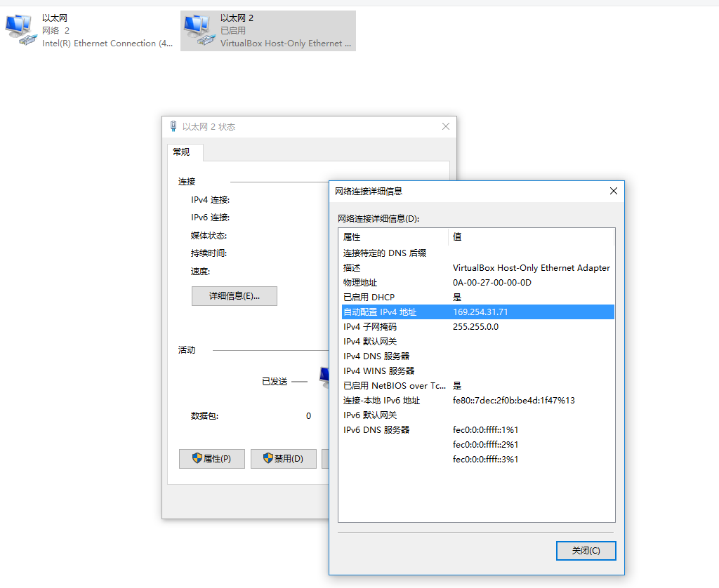Close the 网络连接详细信息 dialog with X
719x588 pixels.
614,191
